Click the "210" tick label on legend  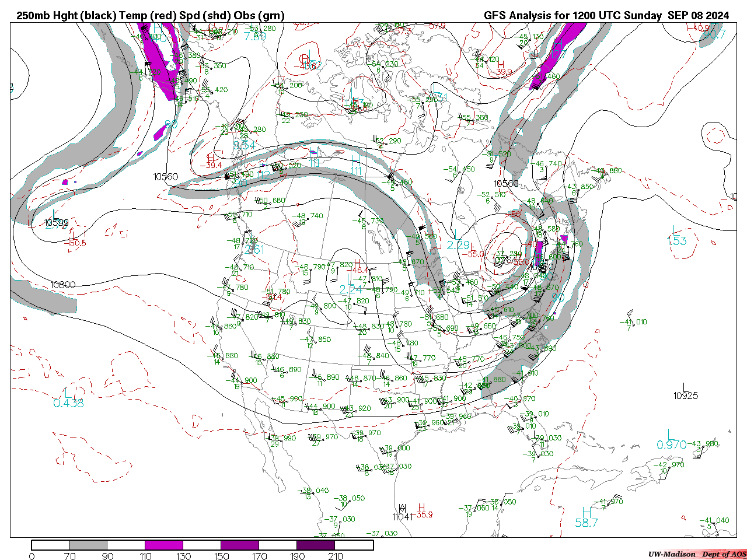click(x=336, y=556)
